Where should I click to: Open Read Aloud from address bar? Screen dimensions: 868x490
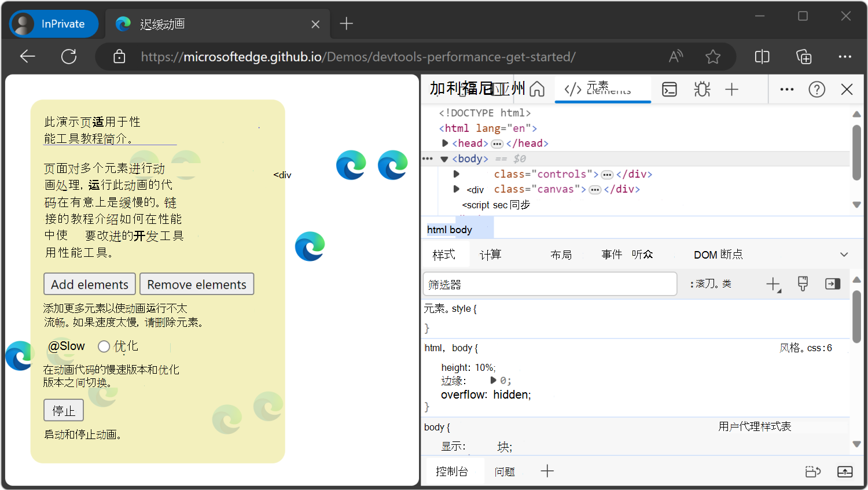[x=675, y=56]
